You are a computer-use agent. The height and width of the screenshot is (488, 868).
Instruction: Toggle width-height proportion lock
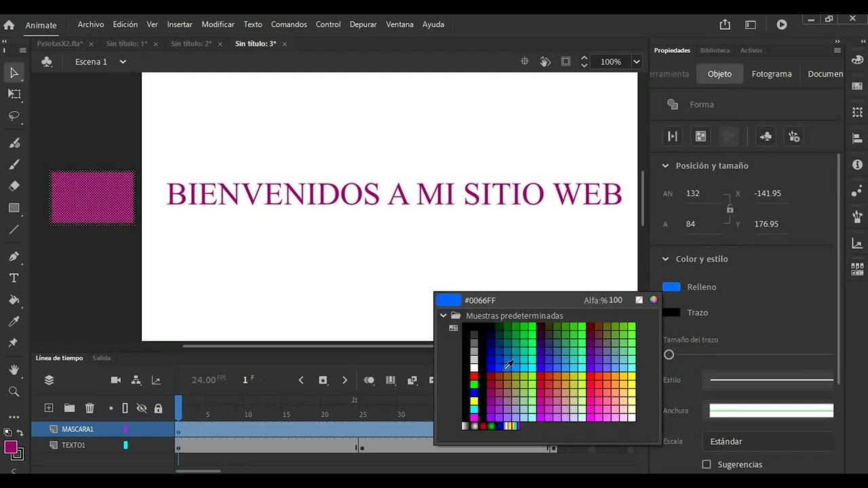pos(730,209)
